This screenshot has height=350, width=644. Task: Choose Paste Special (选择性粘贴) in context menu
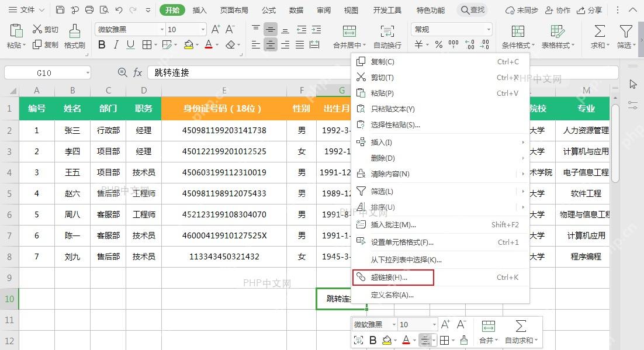point(440,124)
